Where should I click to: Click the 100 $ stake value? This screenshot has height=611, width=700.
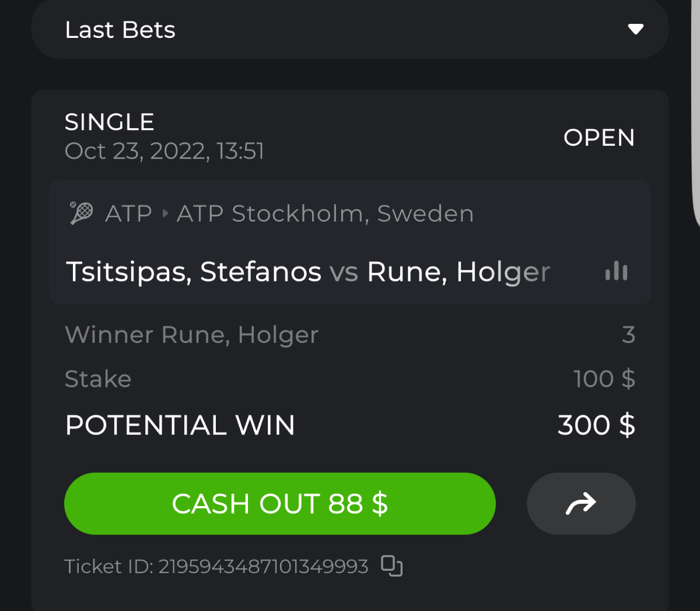pos(604,379)
